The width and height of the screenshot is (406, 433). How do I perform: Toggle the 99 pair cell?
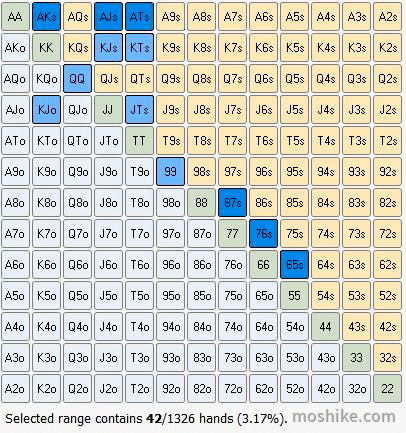[170, 172]
